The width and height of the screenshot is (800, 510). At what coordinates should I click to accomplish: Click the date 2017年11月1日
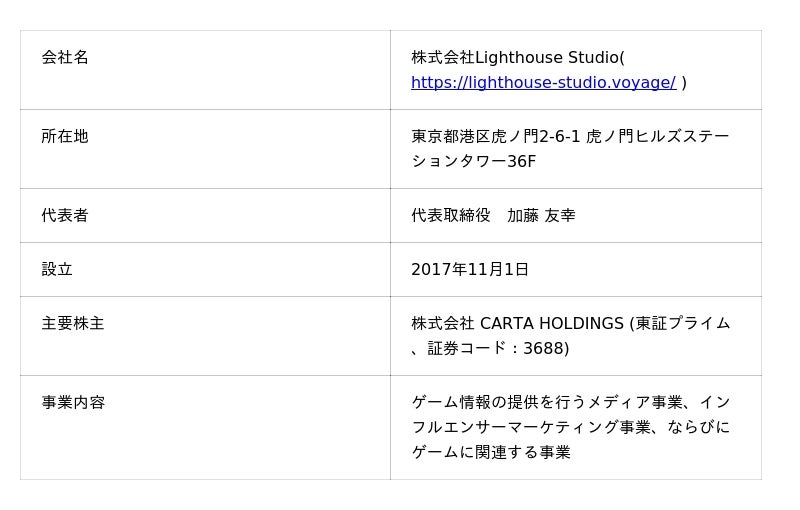(x=470, y=270)
